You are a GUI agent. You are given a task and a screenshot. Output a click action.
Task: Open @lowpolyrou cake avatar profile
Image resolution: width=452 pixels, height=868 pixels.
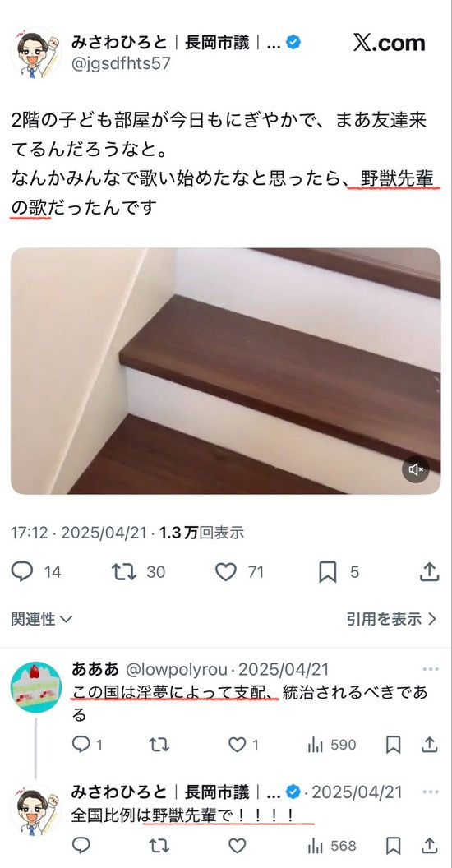(x=36, y=687)
